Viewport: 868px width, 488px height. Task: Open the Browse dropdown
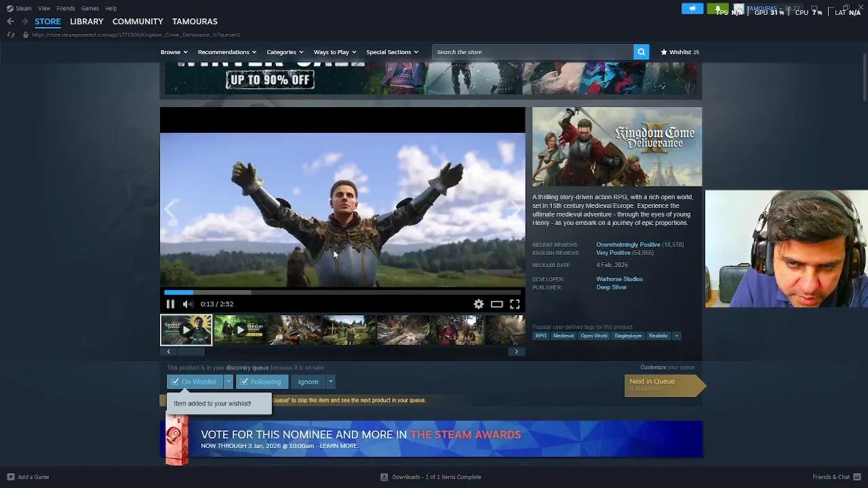tap(174, 52)
